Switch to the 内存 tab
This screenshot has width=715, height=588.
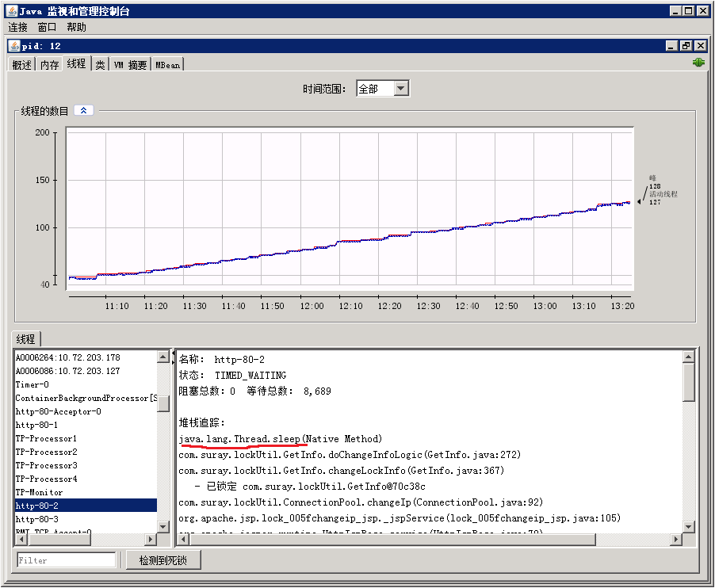[x=49, y=65]
